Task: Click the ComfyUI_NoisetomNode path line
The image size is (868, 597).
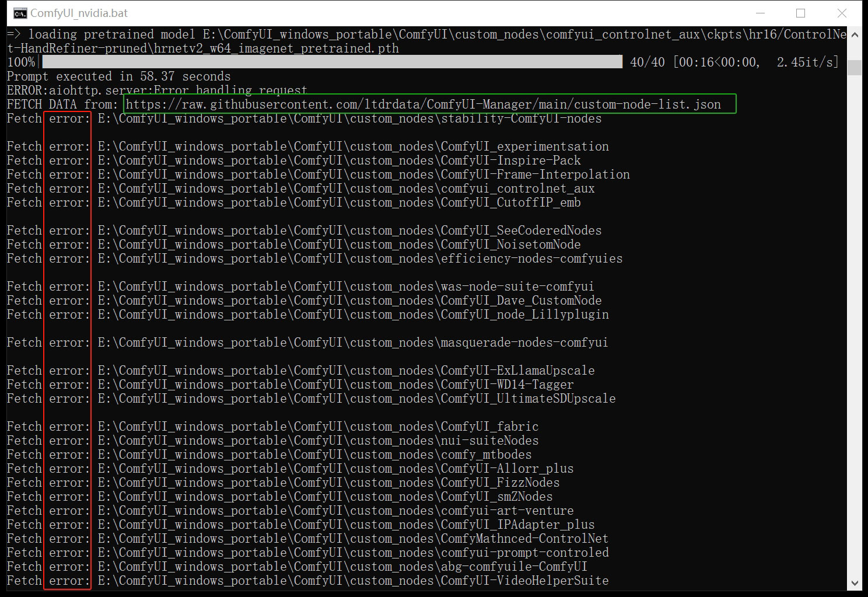Action: tap(293, 245)
